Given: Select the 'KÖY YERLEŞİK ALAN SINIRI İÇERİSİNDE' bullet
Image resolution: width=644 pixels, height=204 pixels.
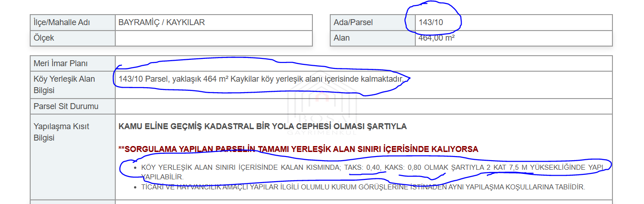Looking at the screenshot, I should (373, 172).
